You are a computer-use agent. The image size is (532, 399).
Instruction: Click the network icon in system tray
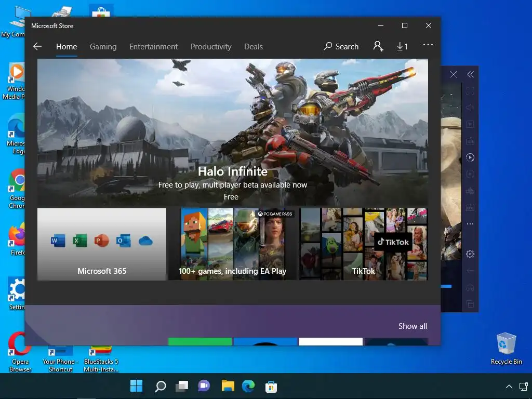[524, 386]
